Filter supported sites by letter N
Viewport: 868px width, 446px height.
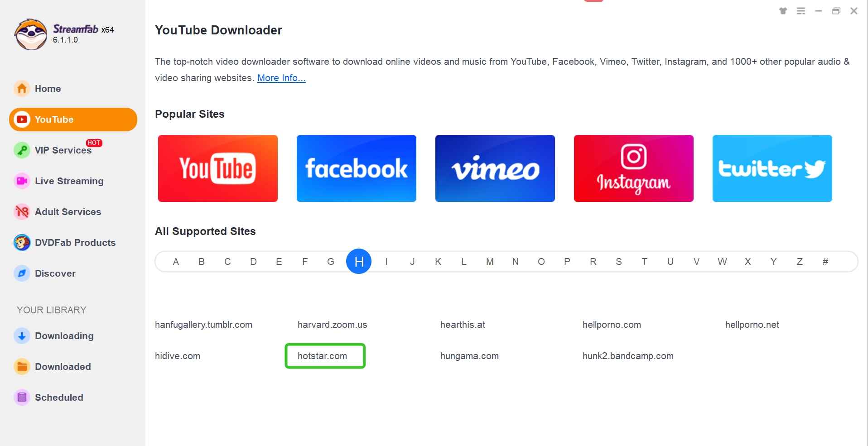(x=516, y=262)
